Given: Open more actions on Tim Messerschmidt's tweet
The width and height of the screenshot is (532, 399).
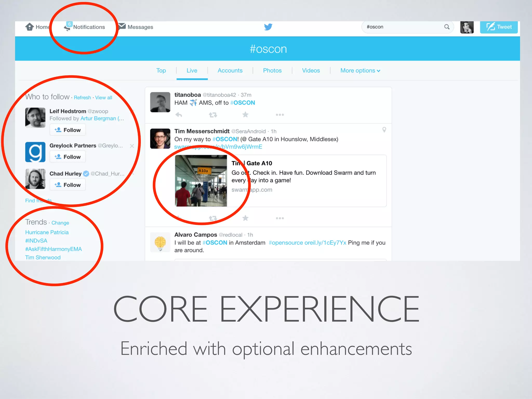Looking at the screenshot, I should 280,218.
